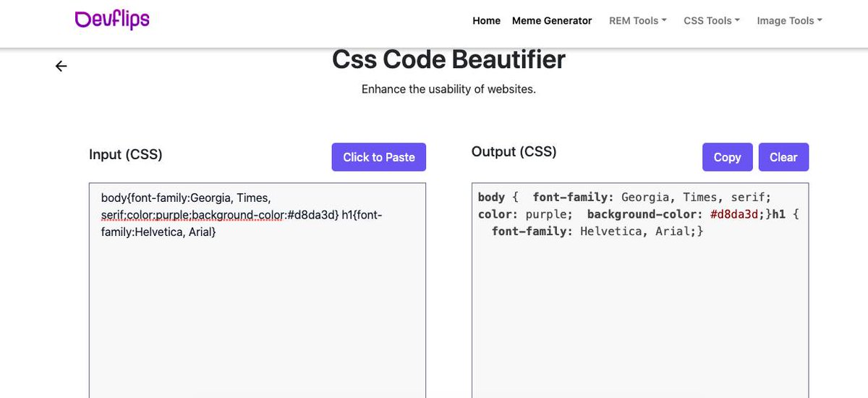
Task: Click the underlined 'serif;color:purple;background-color' input text
Action: click(193, 214)
